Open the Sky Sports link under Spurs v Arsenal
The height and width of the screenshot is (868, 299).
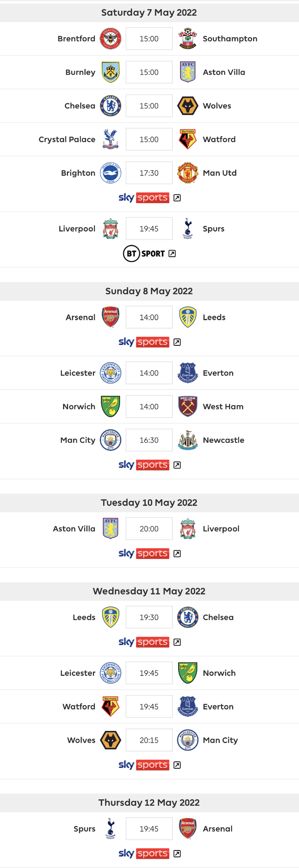144,854
